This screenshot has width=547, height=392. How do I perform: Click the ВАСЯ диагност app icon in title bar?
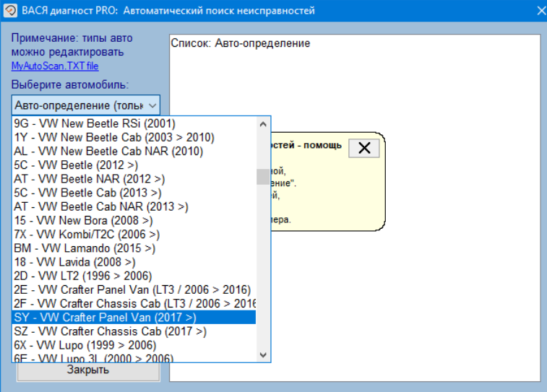10,10
